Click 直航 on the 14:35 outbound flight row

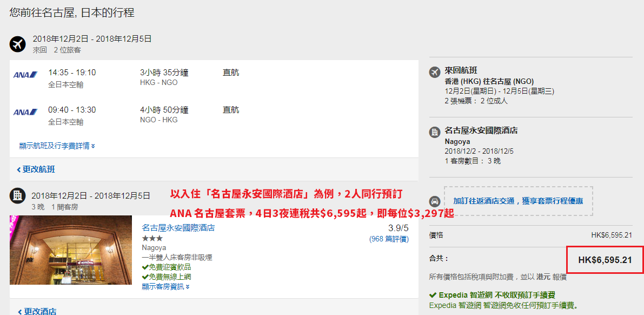click(231, 73)
